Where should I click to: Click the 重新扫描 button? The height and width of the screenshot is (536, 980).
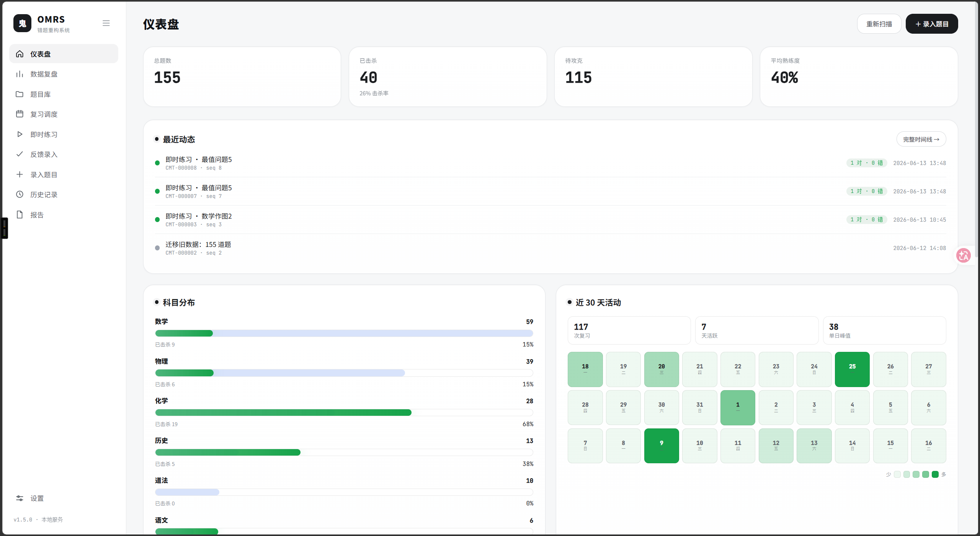879,24
